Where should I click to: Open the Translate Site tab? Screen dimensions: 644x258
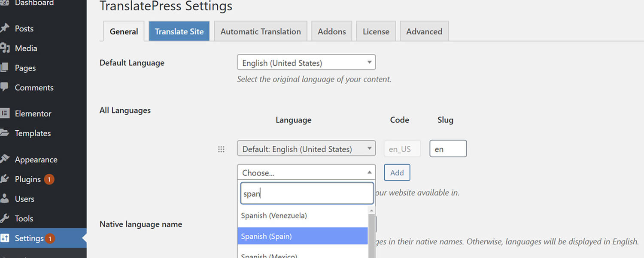click(x=179, y=31)
